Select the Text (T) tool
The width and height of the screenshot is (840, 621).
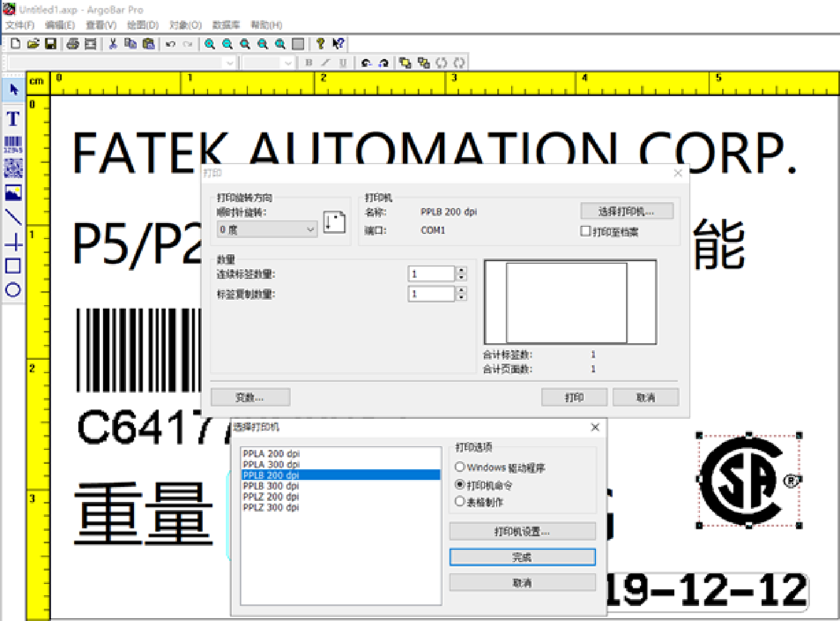tap(13, 119)
